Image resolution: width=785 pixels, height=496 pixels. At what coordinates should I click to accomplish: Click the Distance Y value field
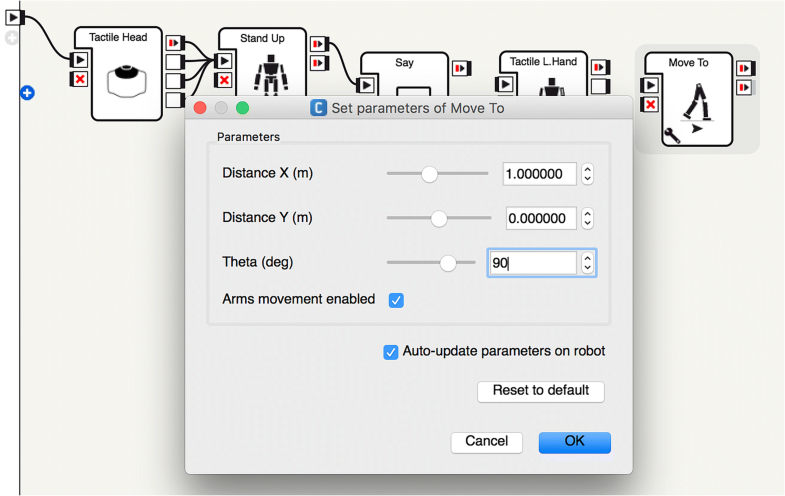(541, 218)
